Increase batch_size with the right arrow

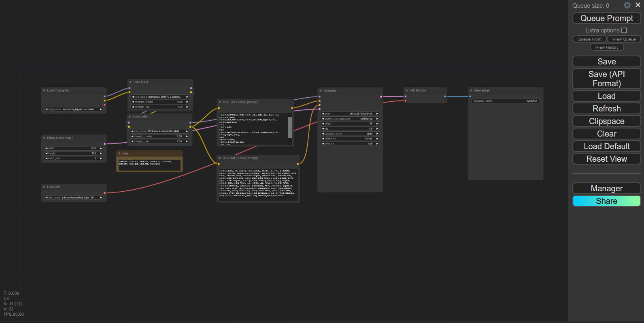[101, 158]
